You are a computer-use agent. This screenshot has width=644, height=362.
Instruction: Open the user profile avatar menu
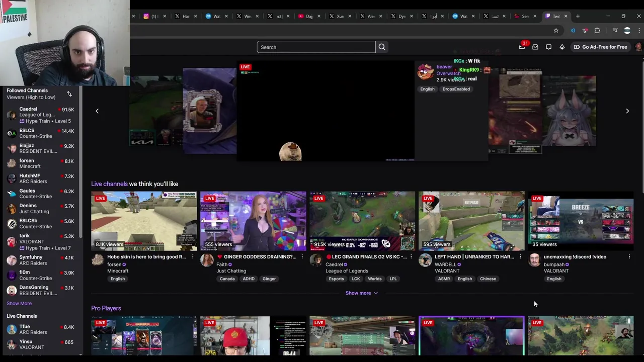638,47
